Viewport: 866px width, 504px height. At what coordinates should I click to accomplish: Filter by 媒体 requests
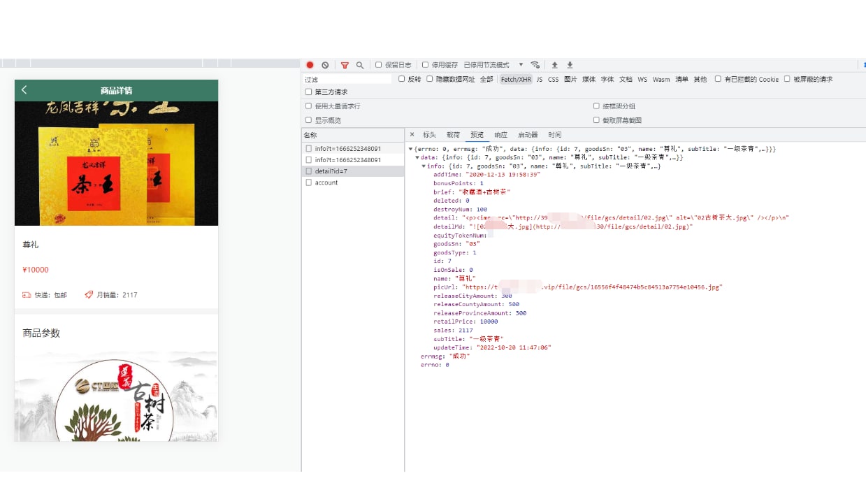pyautogui.click(x=589, y=80)
